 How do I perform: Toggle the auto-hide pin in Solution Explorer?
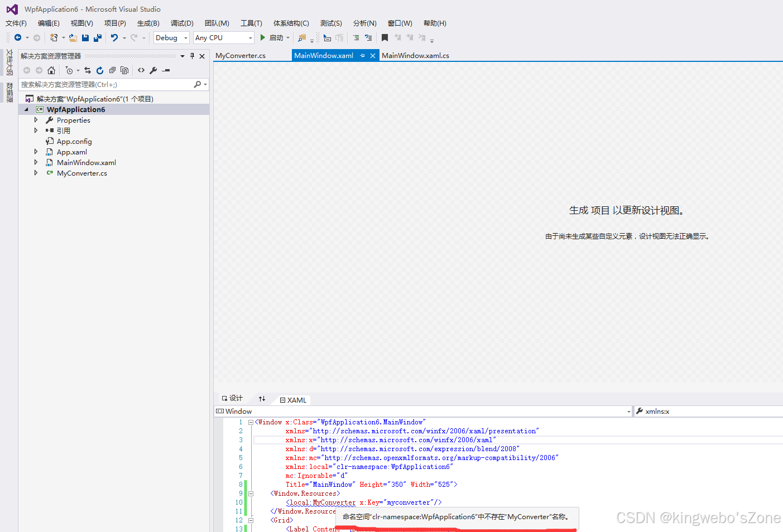pyautogui.click(x=192, y=55)
